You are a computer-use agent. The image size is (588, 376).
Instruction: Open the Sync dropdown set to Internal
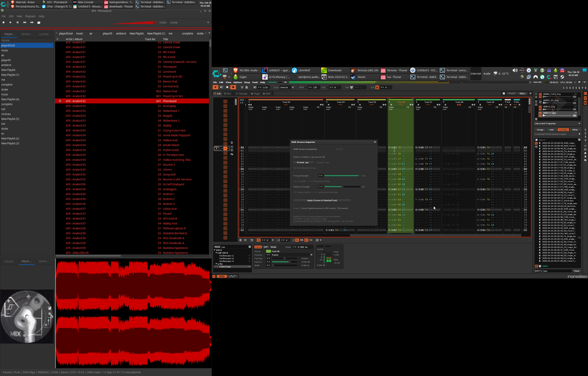coord(287,87)
